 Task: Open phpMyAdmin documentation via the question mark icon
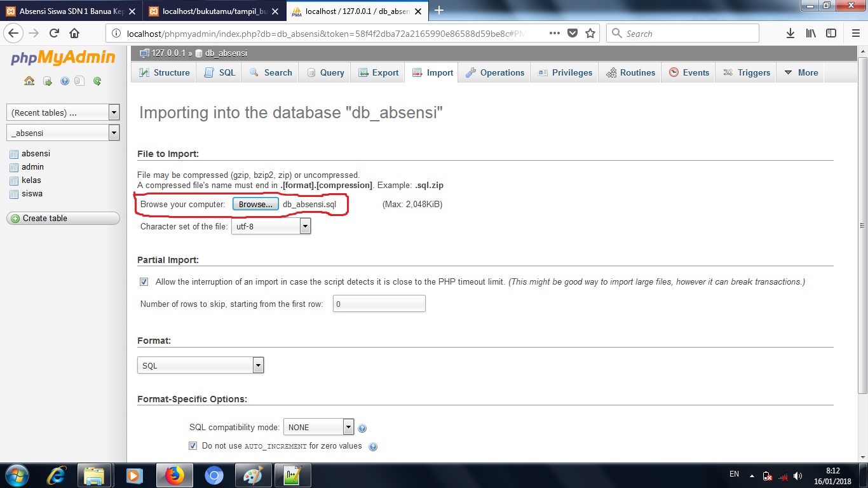pyautogui.click(x=64, y=81)
